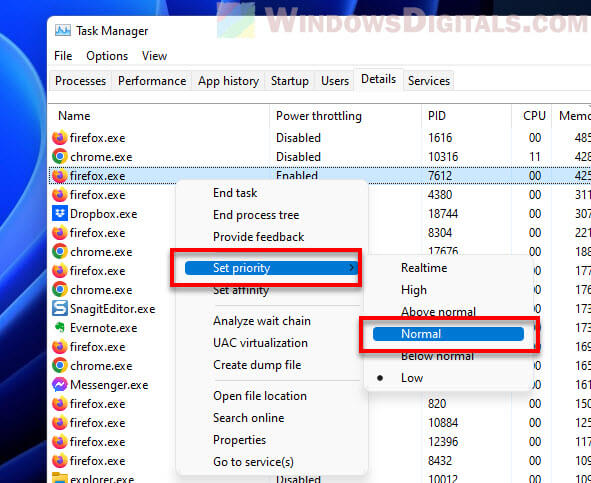Screen dimensions: 591x483
Task: Select Open file location
Action: [x=260, y=396]
